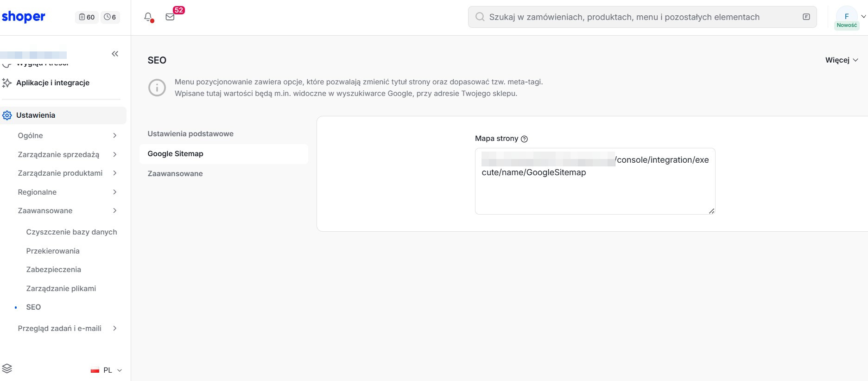The height and width of the screenshot is (381, 868).
Task: Open Przekierowania in sidebar
Action: [x=53, y=251]
